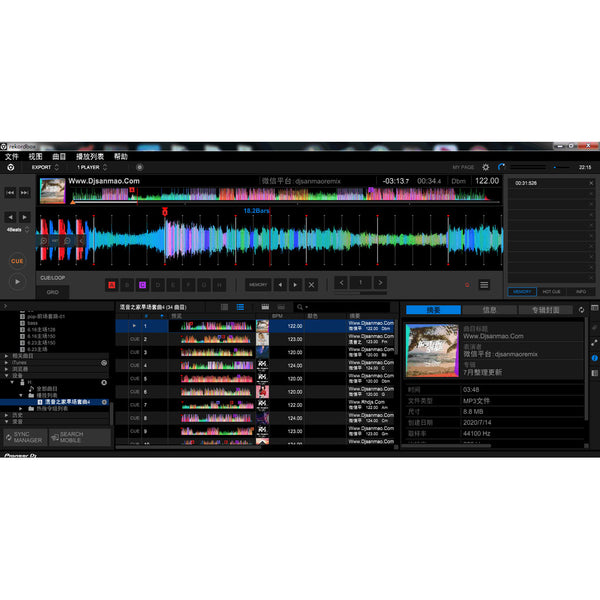
Task: Expand the iTunes tree node
Action: [7, 362]
